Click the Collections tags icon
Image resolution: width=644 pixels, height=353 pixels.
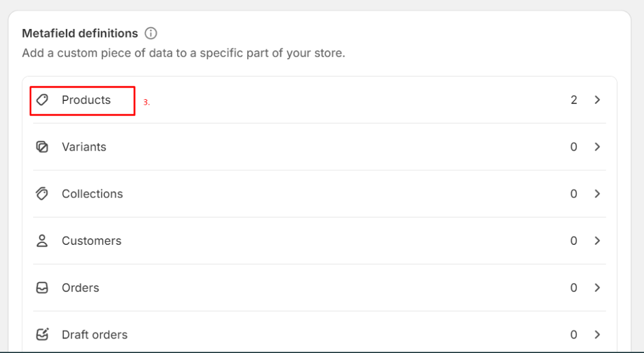(42, 193)
